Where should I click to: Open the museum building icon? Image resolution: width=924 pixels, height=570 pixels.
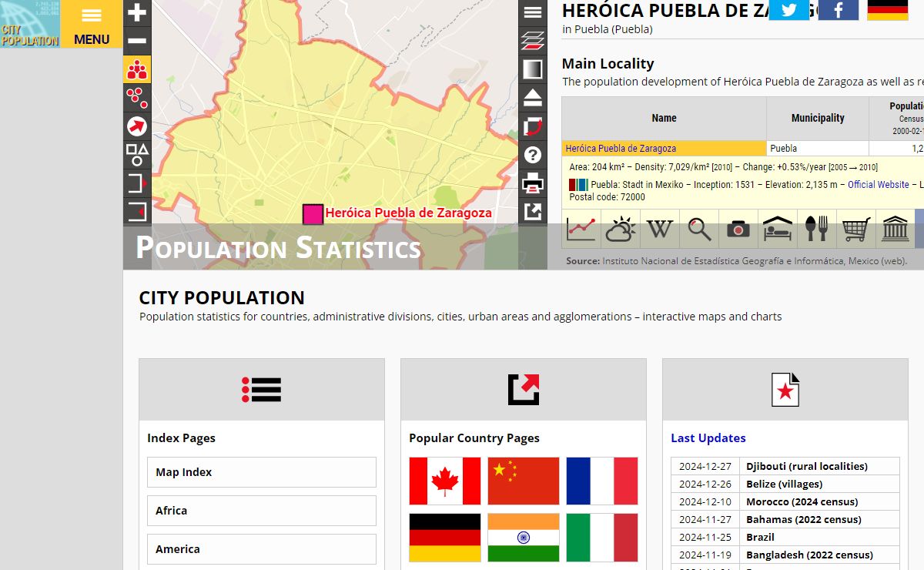pos(896,229)
